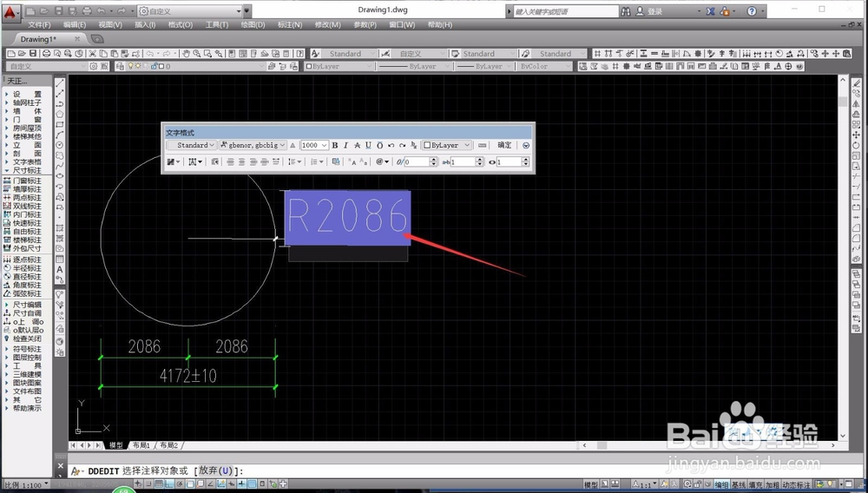Toggle the ruler button
Image resolution: width=868 pixels, height=493 pixels.
pos(482,145)
